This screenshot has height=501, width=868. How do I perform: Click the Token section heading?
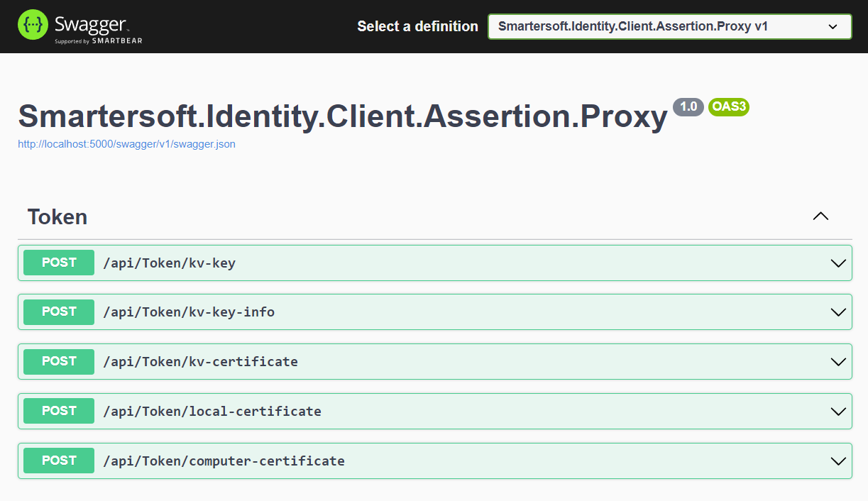click(57, 216)
